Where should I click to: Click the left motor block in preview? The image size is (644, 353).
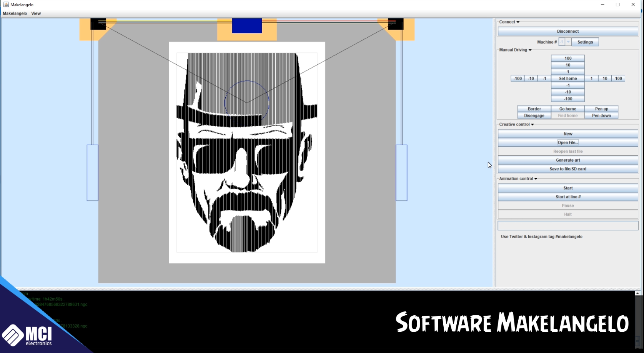click(x=98, y=24)
